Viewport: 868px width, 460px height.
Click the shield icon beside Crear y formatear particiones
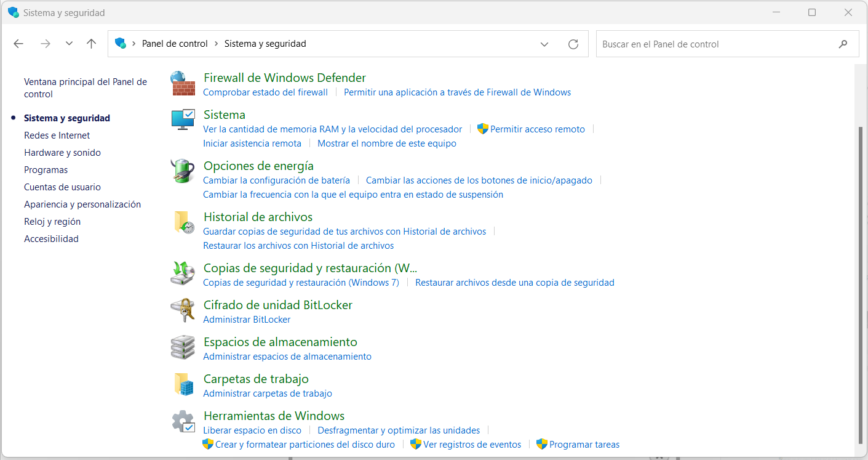pos(208,444)
